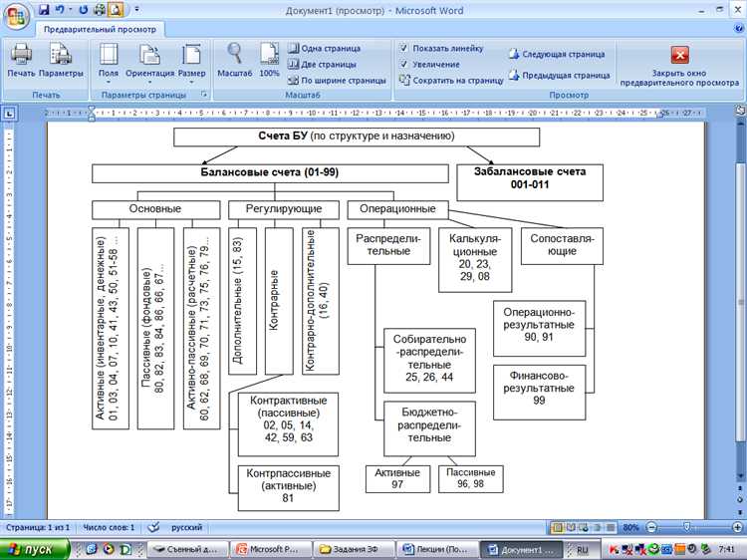Save document from quick access toolbar
This screenshot has width=747, height=560.
(x=44, y=9)
